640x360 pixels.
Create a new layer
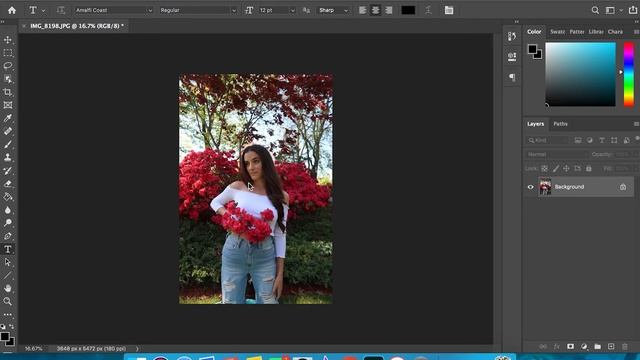pyautogui.click(x=611, y=347)
